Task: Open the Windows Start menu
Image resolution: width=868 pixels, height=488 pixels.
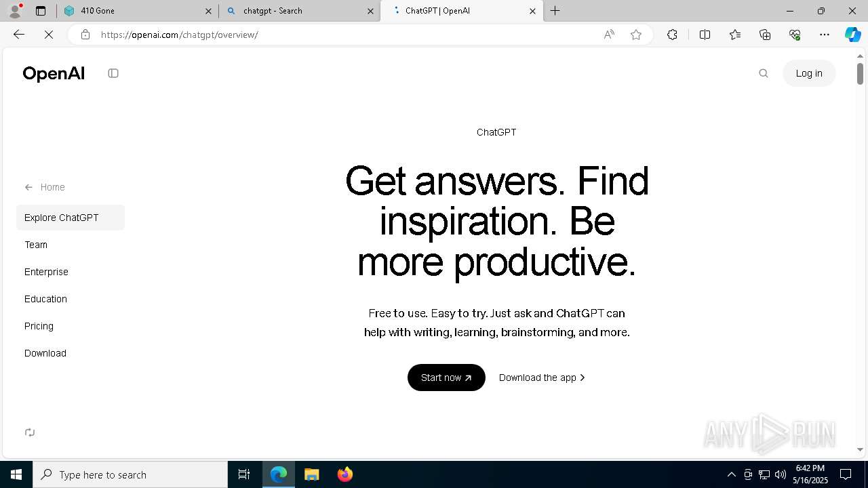Action: coord(16,474)
